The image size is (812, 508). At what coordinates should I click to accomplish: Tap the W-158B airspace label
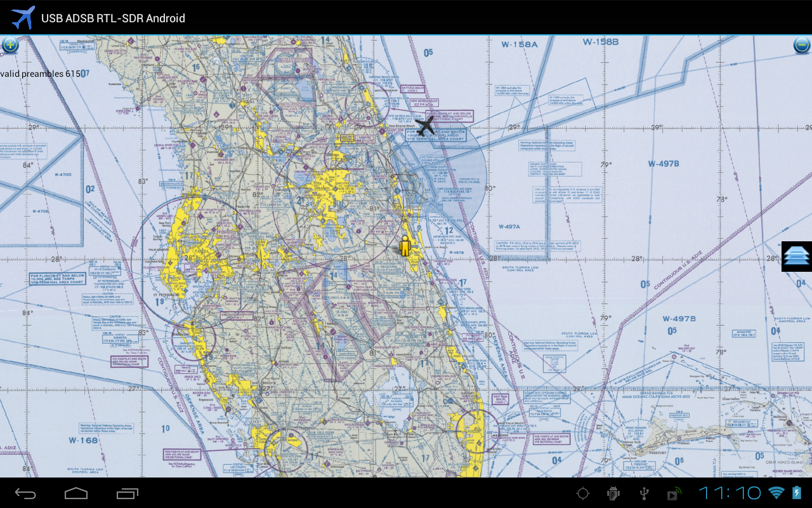601,42
